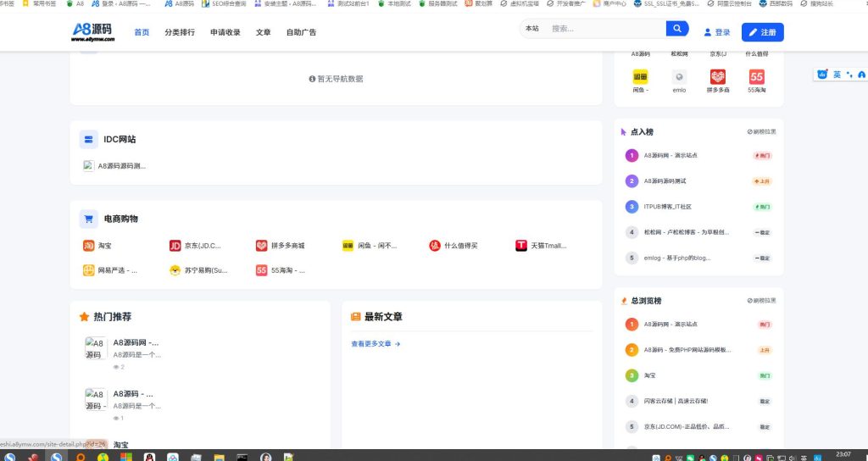The image size is (868, 461).
Task: Open the 分类排行 navigation item
Action: (x=180, y=32)
